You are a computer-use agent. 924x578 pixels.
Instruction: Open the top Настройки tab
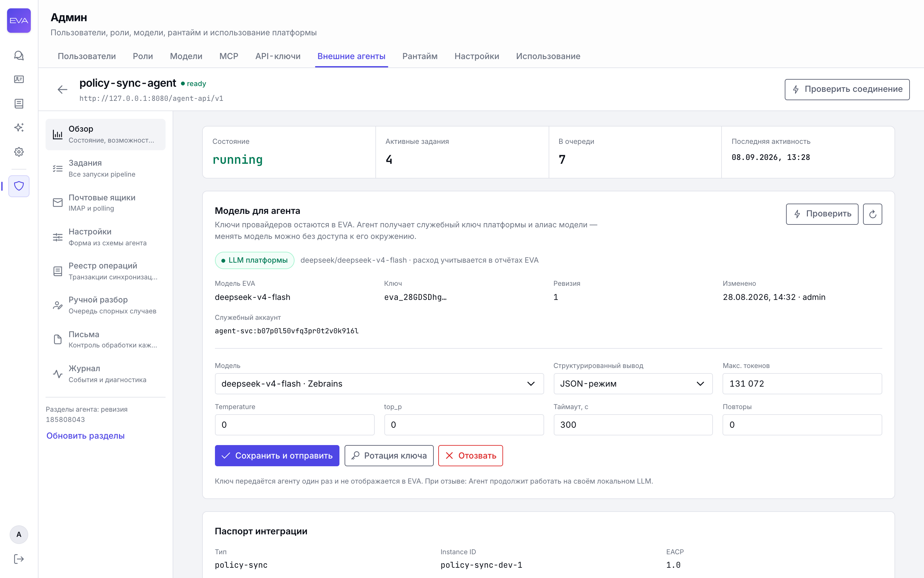[x=476, y=56]
